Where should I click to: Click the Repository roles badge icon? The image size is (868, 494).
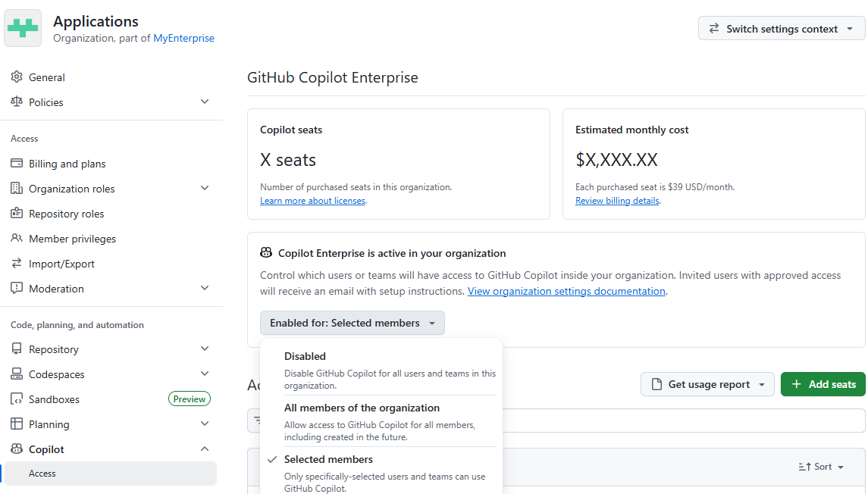coord(17,213)
